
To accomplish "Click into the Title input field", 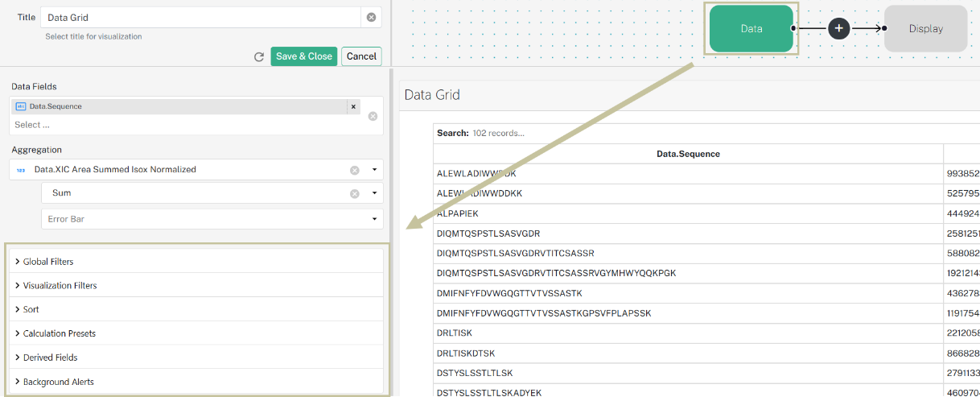I will [200, 17].
